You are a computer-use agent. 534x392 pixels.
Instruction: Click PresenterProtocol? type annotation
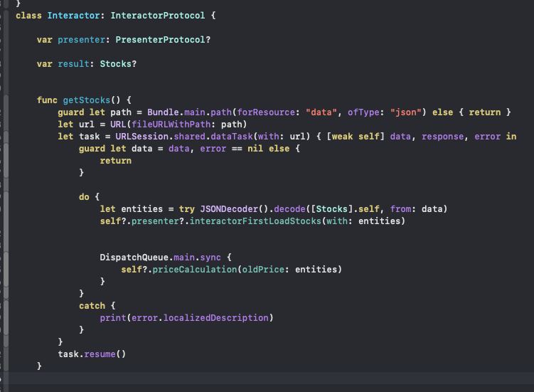pyautogui.click(x=163, y=40)
